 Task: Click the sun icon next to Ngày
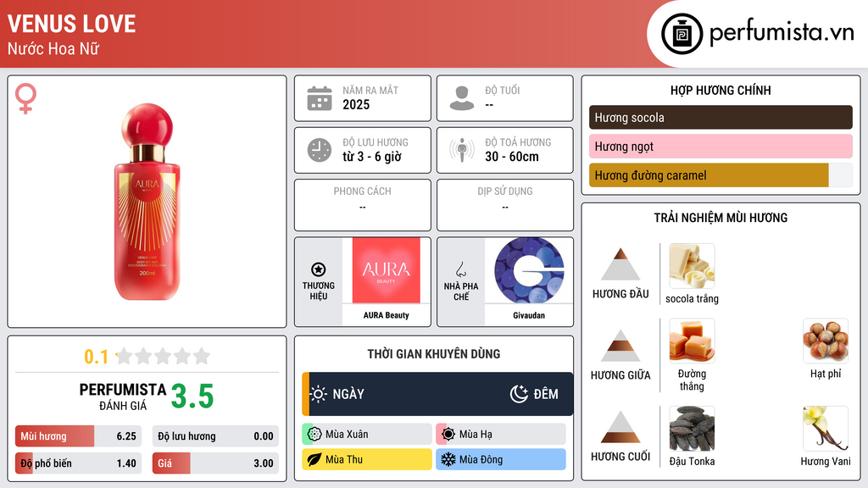coord(319,394)
